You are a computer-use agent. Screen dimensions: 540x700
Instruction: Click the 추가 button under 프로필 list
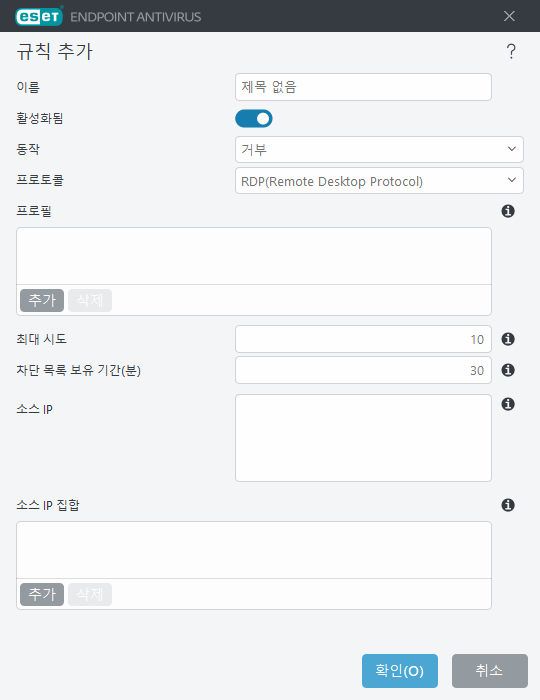(42, 300)
